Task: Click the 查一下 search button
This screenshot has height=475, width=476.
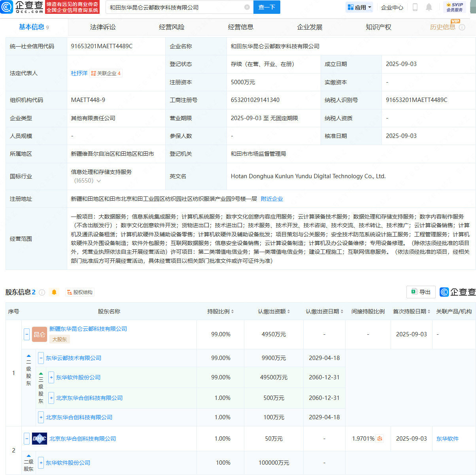Action: click(x=266, y=7)
